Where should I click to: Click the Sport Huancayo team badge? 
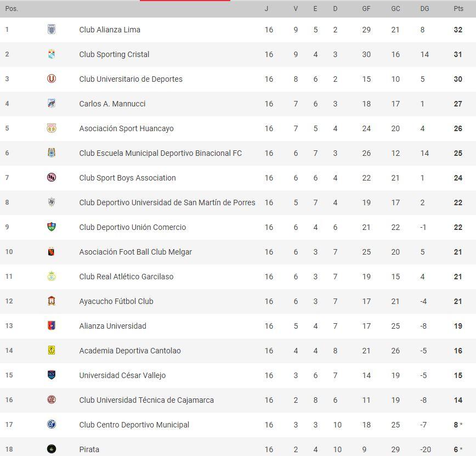tap(52, 128)
